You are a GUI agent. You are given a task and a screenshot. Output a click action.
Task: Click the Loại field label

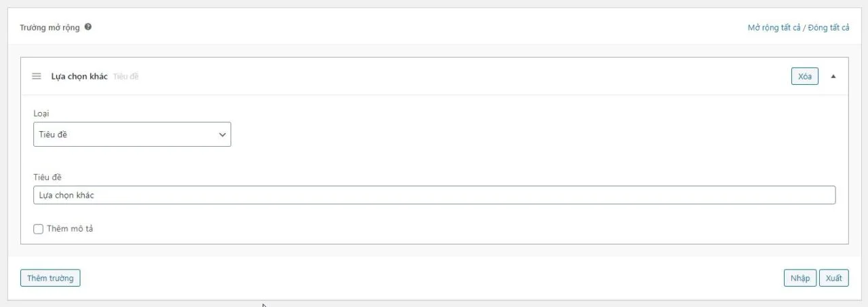point(41,113)
